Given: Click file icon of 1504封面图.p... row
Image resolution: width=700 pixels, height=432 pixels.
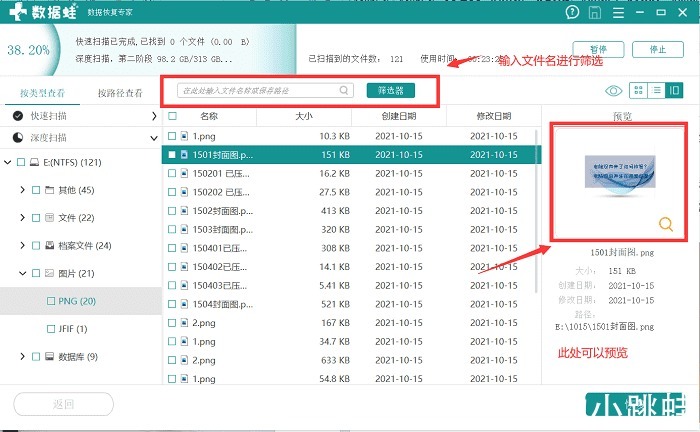Looking at the screenshot, I should pos(184,304).
